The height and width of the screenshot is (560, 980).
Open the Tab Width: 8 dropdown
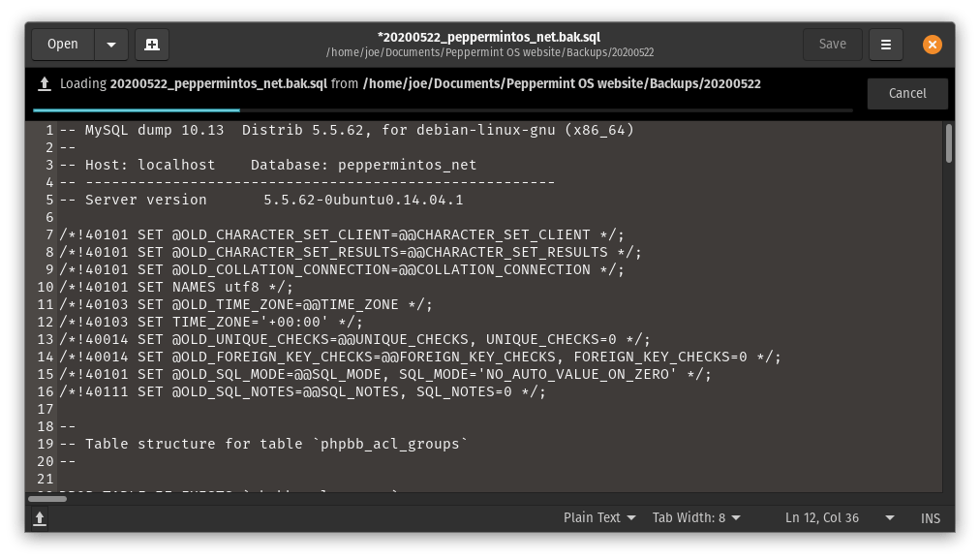(696, 518)
